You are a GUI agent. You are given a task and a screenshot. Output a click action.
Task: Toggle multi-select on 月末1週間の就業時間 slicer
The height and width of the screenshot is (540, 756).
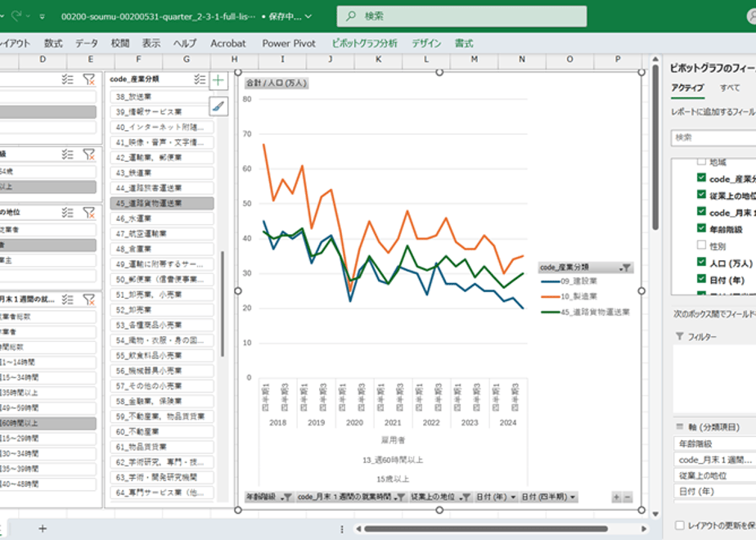coord(67,300)
